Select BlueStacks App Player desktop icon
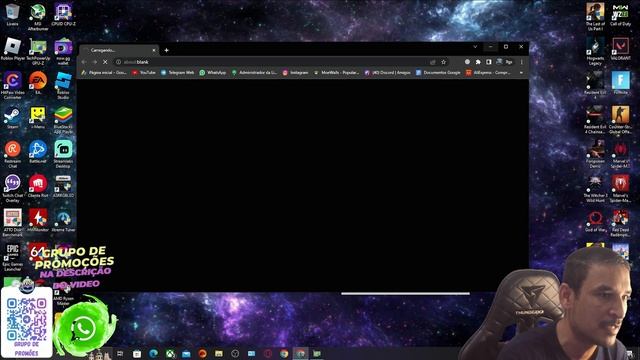The height and width of the screenshot is (360, 640). [x=63, y=120]
